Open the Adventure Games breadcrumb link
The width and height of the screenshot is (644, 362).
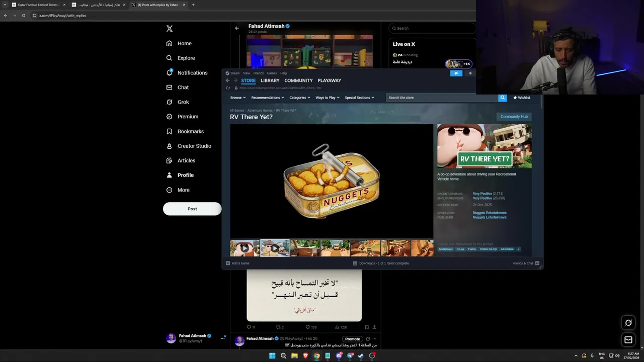click(x=260, y=111)
